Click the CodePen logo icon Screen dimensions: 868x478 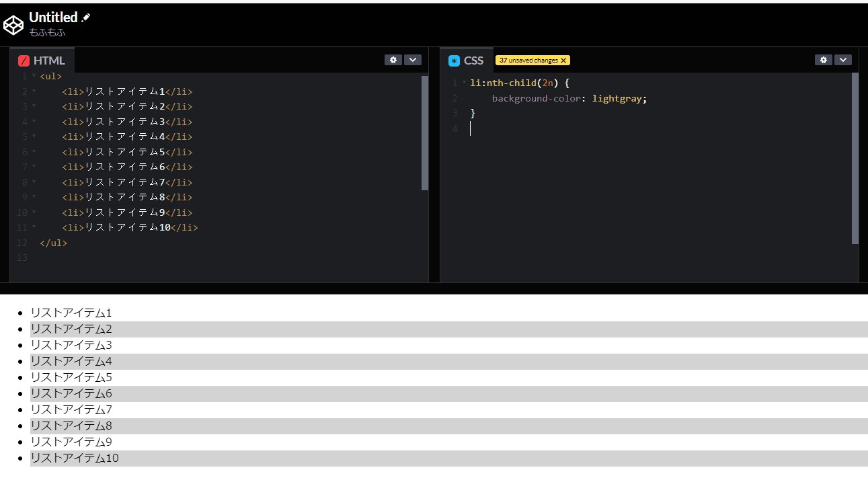(x=13, y=25)
